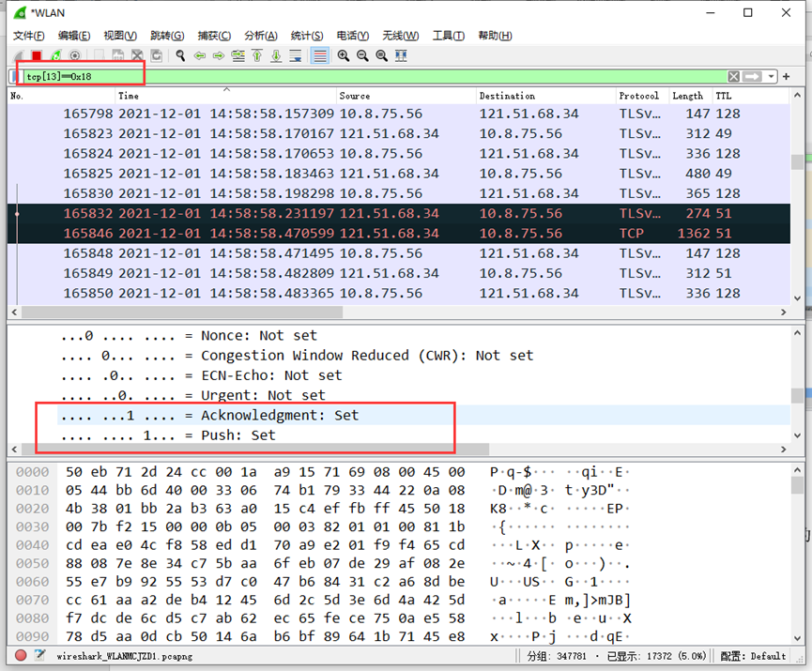Click the Zoom in icon

tap(345, 55)
